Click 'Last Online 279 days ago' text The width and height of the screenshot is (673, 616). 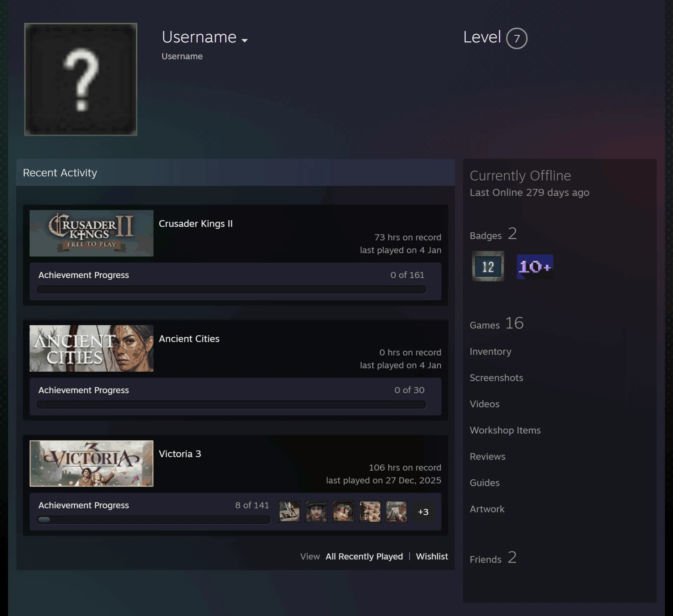click(529, 192)
